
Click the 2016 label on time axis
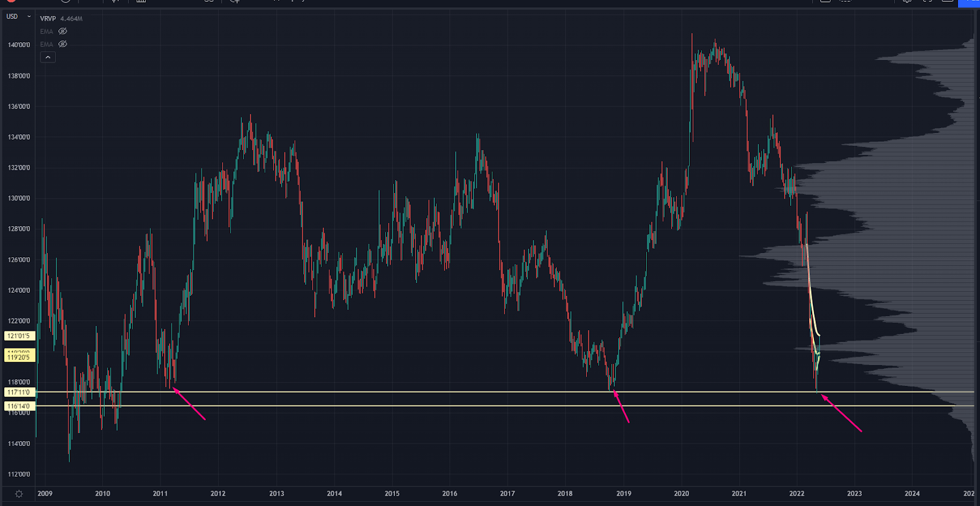(450, 494)
